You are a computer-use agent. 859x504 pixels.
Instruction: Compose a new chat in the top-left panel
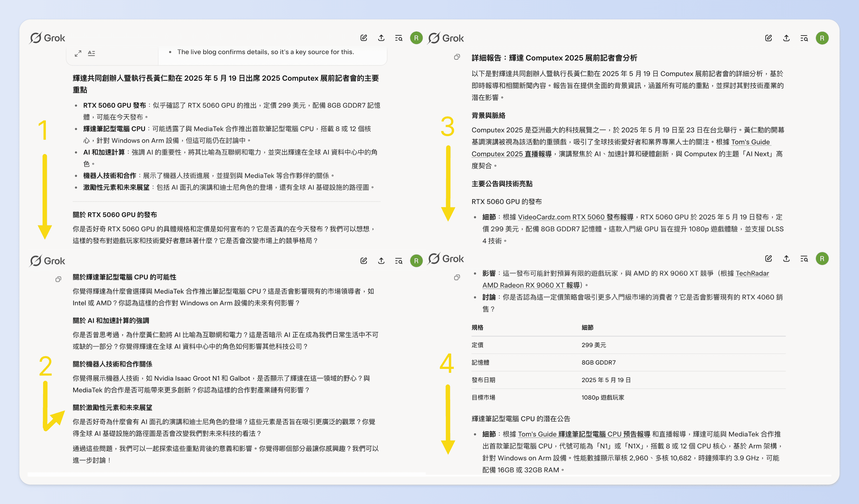click(x=363, y=38)
